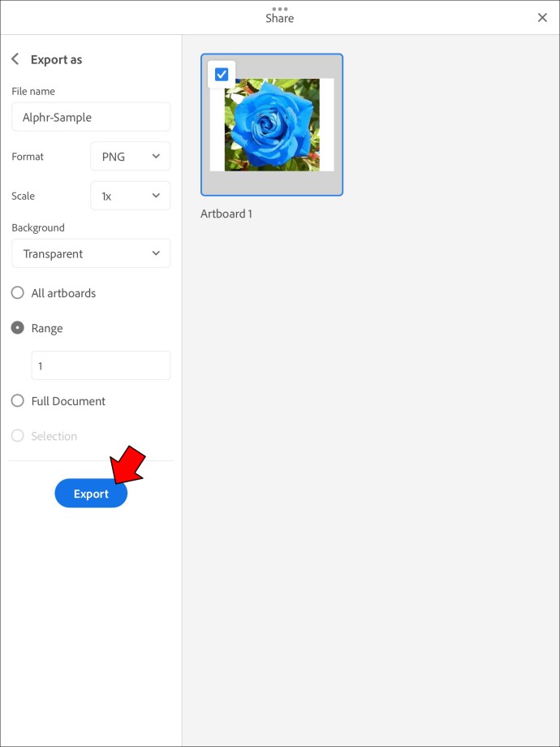Screen dimensions: 560x747
Task: Select the Selection radio button
Action: 18,435
